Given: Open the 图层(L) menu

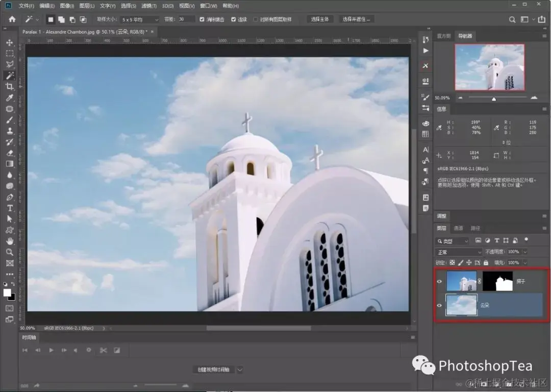Looking at the screenshot, I should point(87,6).
